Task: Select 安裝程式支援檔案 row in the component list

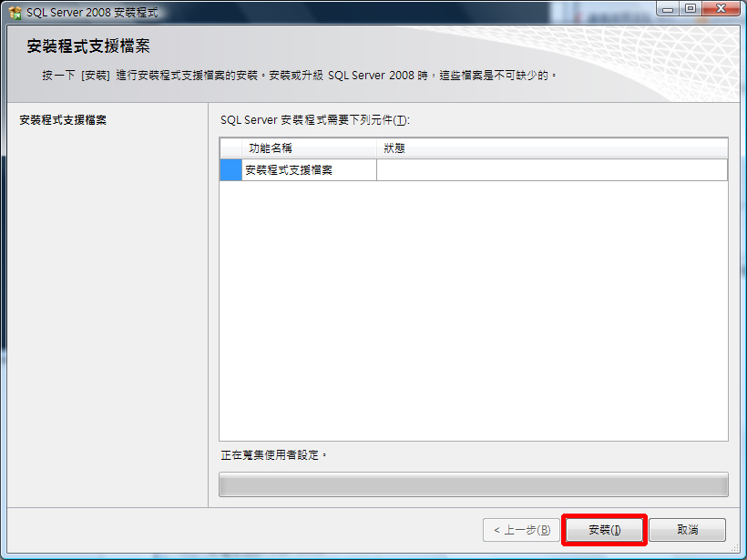Action: tap(474, 170)
